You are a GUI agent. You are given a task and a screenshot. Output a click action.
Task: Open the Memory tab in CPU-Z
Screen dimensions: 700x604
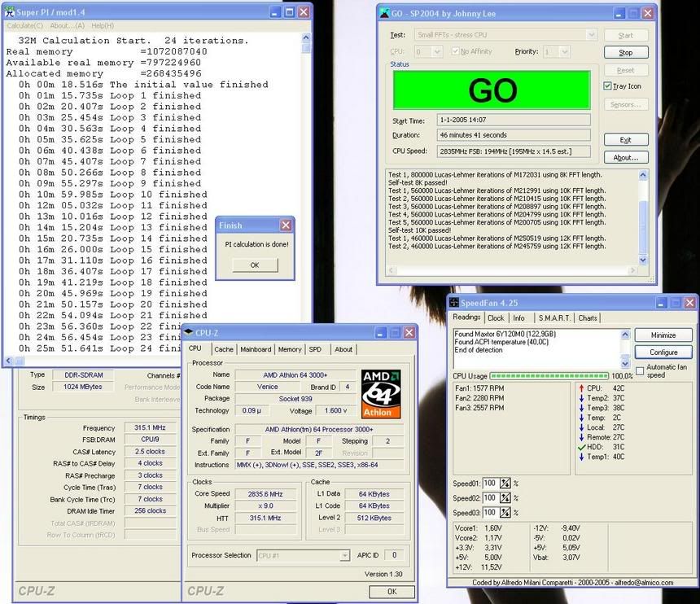click(290, 349)
